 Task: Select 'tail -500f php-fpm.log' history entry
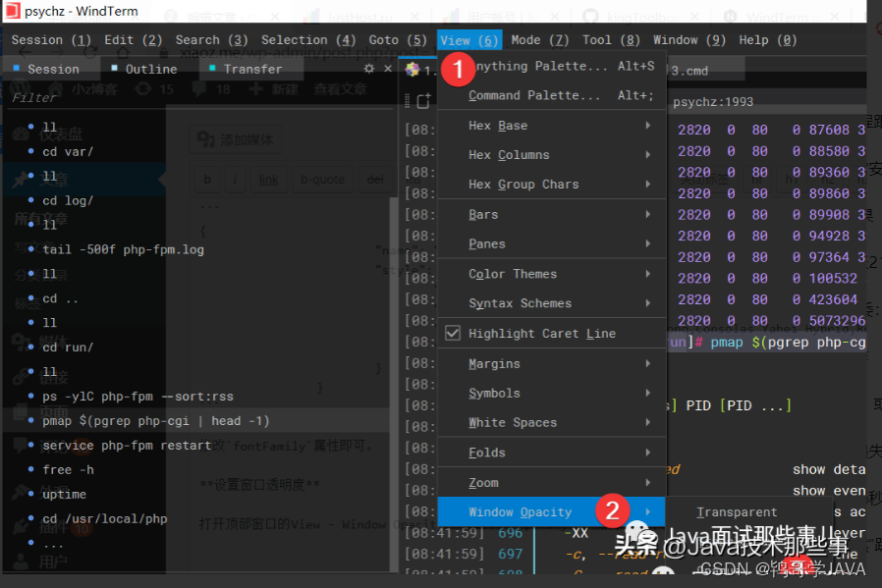123,249
